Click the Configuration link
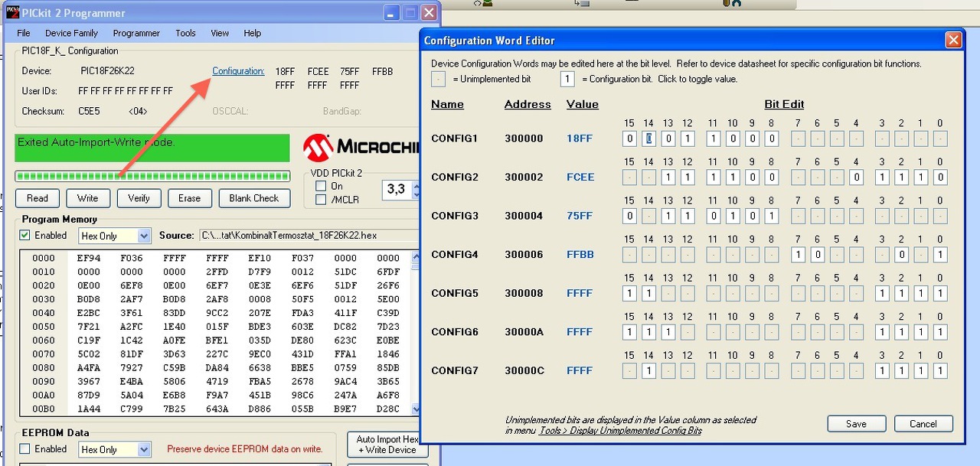The width and height of the screenshot is (980, 466). click(x=238, y=71)
